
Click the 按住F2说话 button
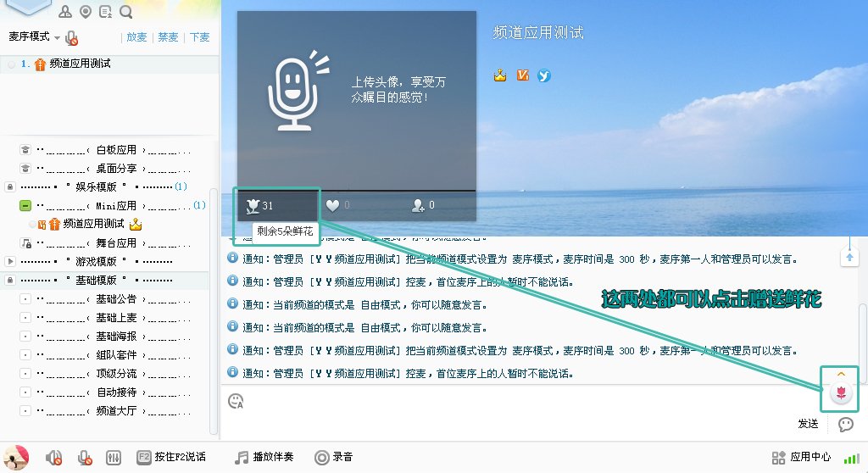click(x=171, y=457)
